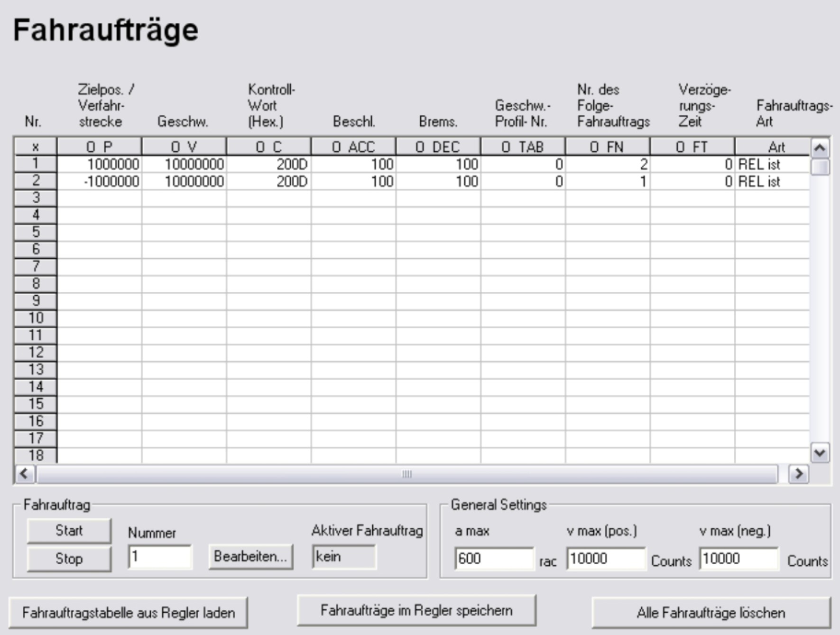This screenshot has width=840, height=635.
Task: Click the REL ist cell in row 1
Action: [771, 164]
